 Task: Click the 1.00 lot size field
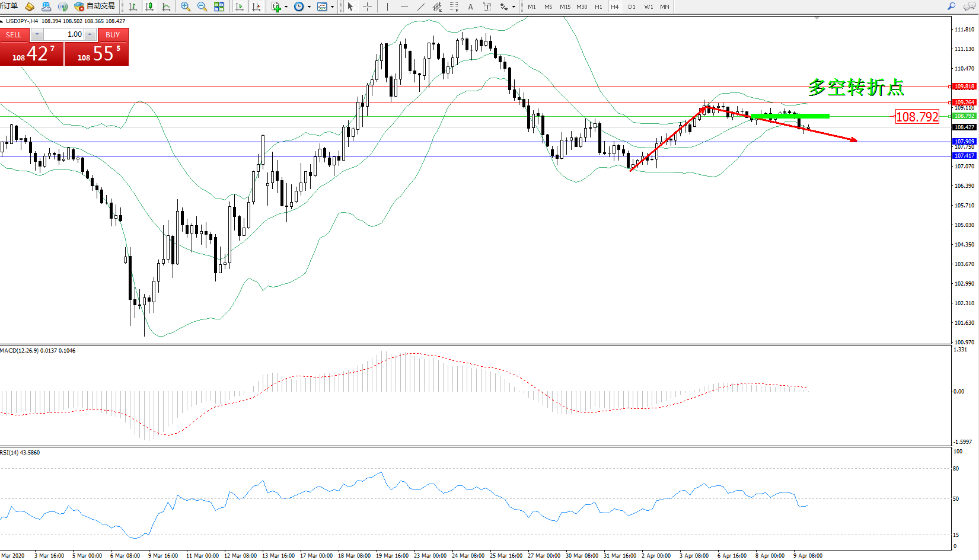[x=64, y=34]
